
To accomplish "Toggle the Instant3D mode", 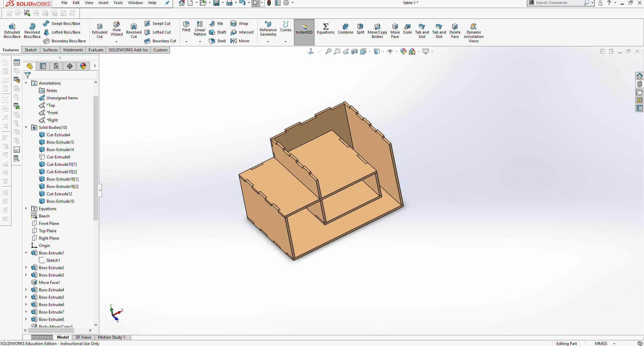I will pos(304,32).
